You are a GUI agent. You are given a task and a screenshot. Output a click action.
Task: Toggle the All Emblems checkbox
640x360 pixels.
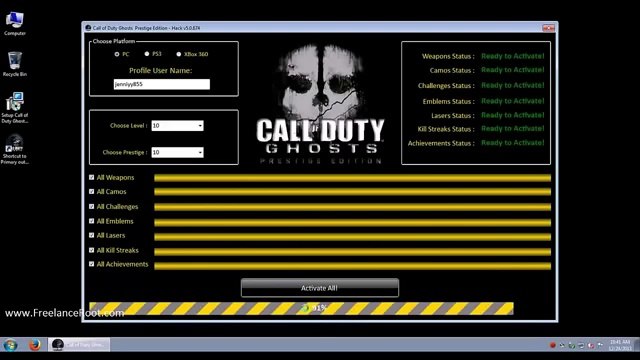click(91, 221)
